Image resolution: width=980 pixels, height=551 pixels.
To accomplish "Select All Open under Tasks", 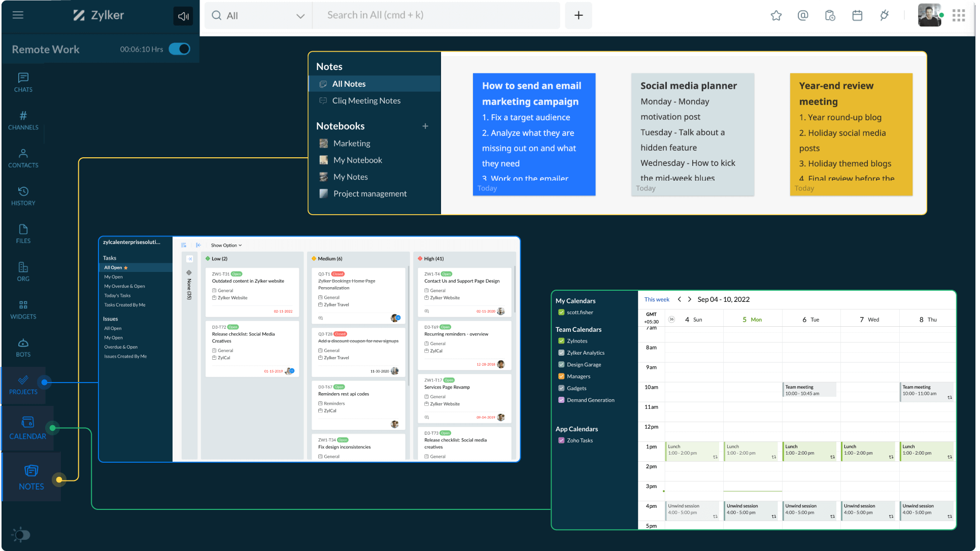I will pos(136,267).
